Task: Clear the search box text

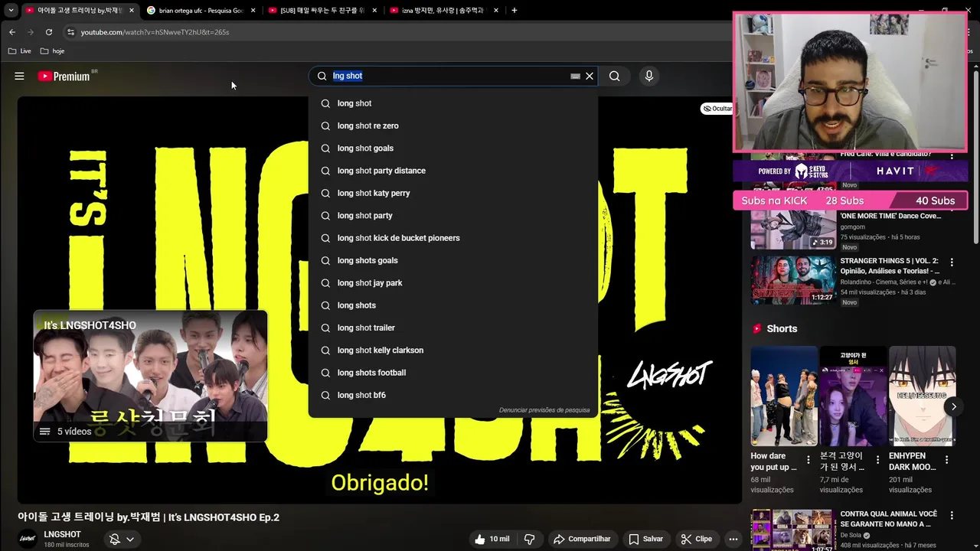Action: pos(590,76)
